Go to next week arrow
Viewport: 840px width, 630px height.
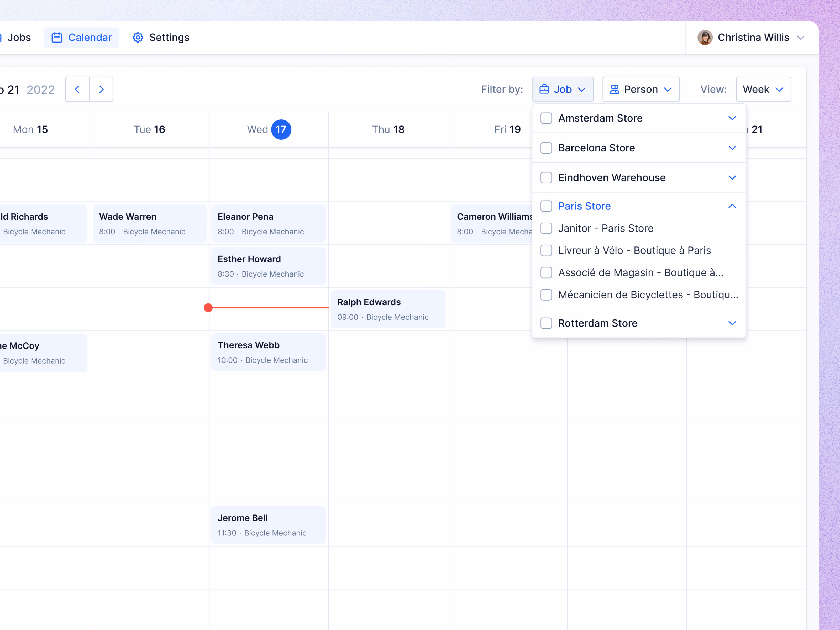[101, 89]
